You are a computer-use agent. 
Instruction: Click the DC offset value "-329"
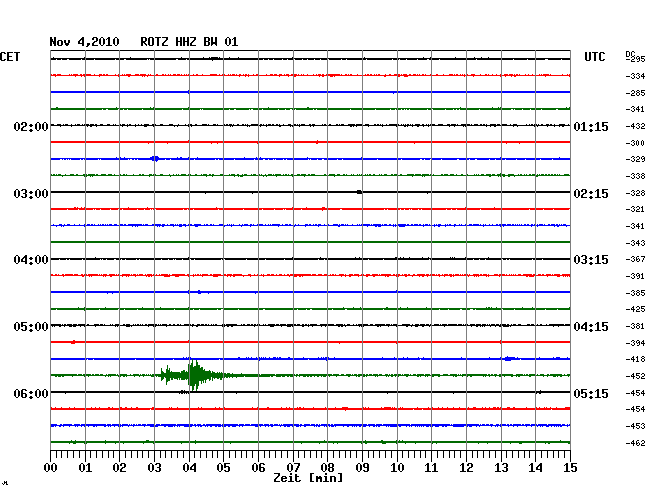tap(635, 159)
